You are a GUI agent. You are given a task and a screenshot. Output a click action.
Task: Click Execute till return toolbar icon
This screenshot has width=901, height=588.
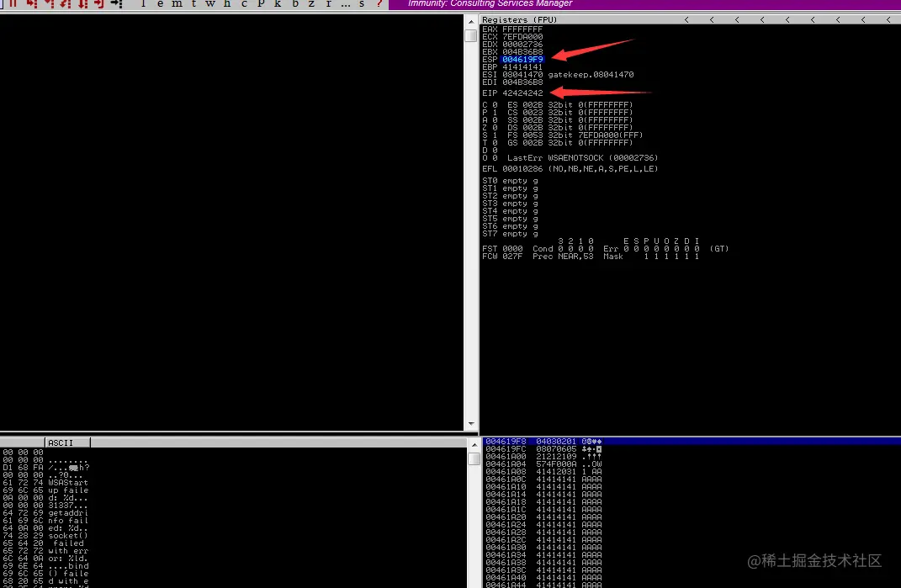[x=99, y=3]
